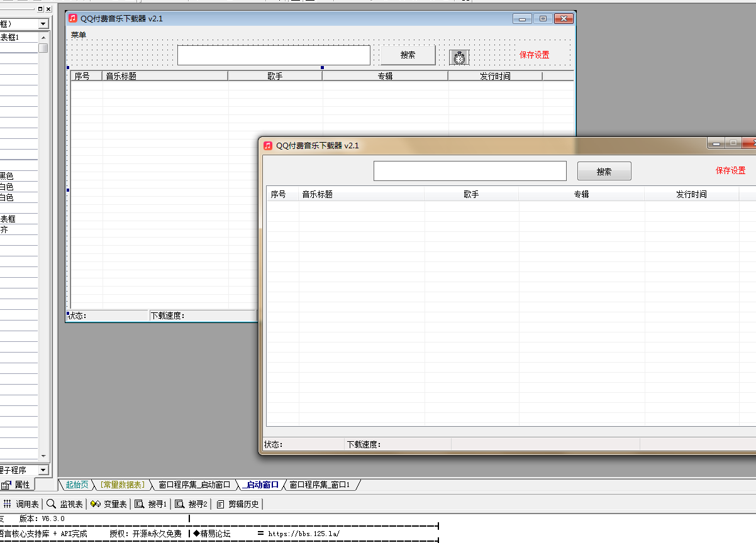Focus the search input in the running window
This screenshot has height=543, width=756.
(x=470, y=171)
